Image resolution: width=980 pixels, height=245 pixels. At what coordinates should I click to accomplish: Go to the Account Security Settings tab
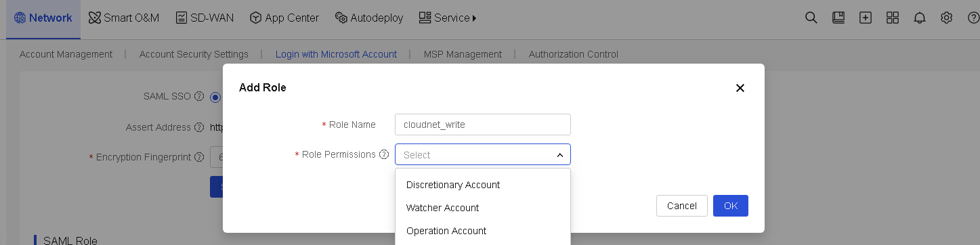194,54
